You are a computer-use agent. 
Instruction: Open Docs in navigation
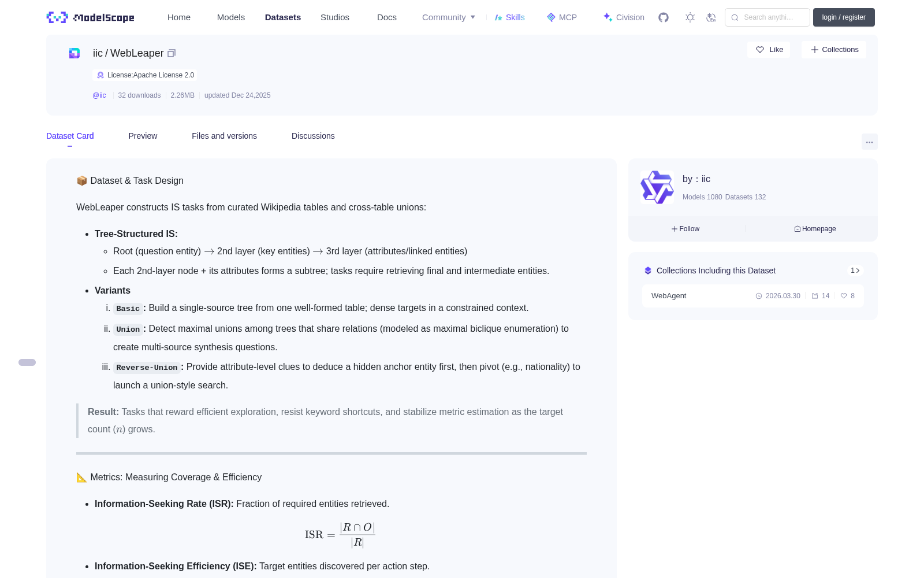click(x=387, y=17)
